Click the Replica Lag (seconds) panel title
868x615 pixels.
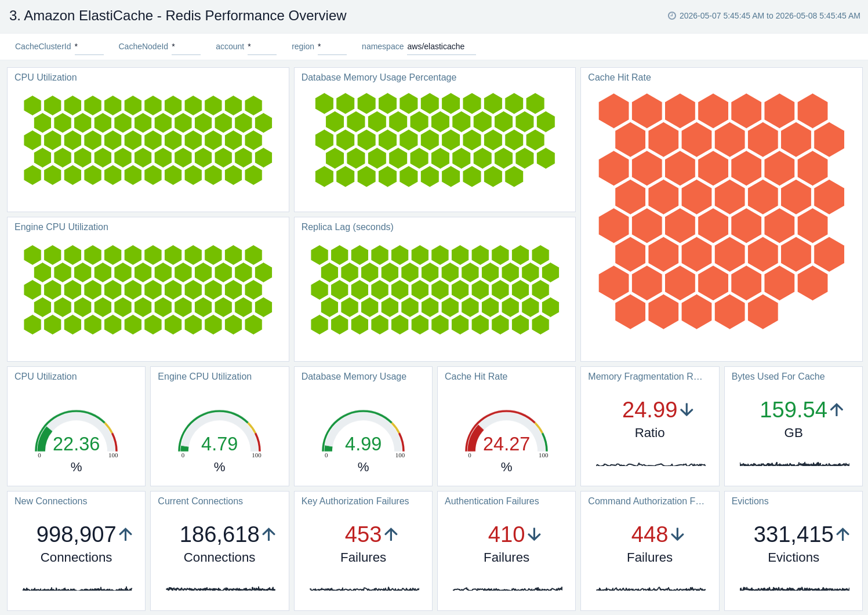[347, 227]
